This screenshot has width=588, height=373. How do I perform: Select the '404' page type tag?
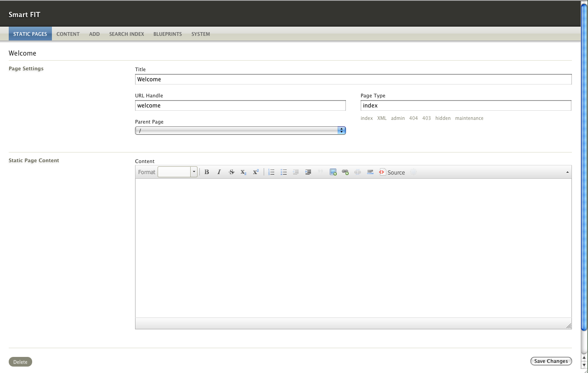413,118
